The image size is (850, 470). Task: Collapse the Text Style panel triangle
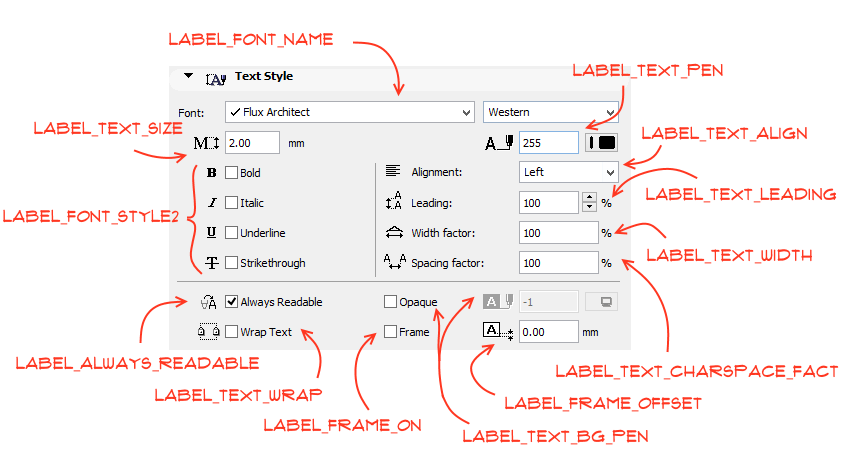pyautogui.click(x=187, y=76)
